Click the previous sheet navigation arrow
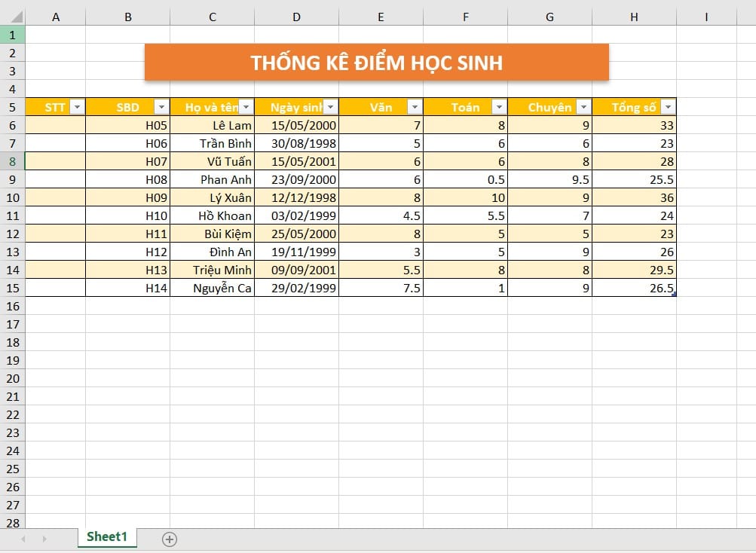This screenshot has height=553, width=756. point(23,539)
